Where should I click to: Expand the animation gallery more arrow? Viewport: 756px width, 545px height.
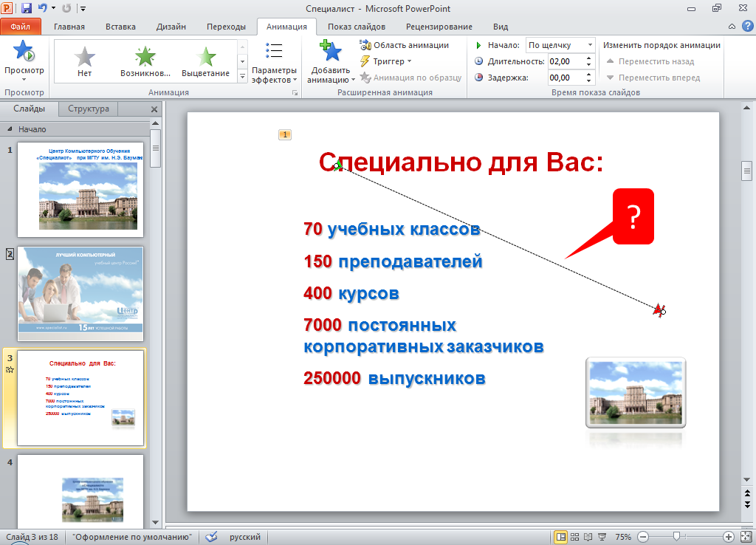pos(242,75)
